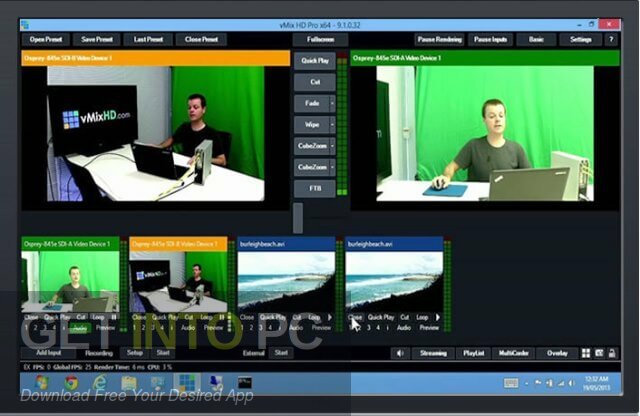Expand the second CubeZoom dropdown arrow

332,167
